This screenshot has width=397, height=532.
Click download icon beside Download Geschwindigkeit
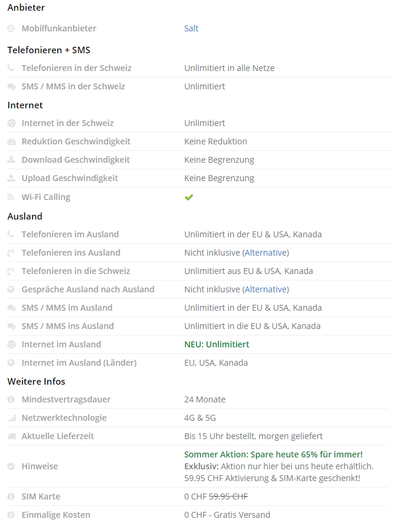coord(11,160)
